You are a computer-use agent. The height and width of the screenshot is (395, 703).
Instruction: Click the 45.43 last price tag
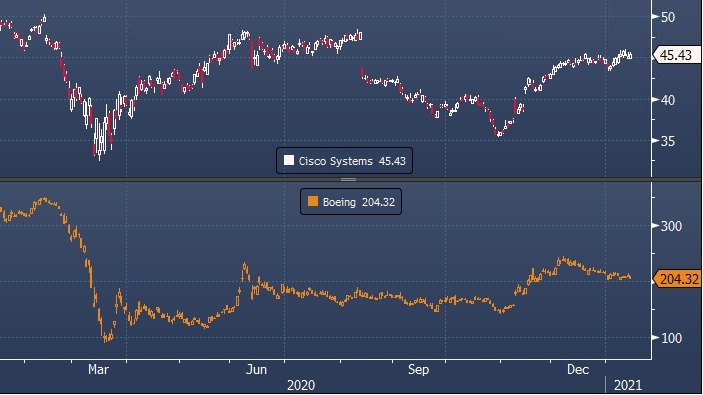pyautogui.click(x=677, y=55)
